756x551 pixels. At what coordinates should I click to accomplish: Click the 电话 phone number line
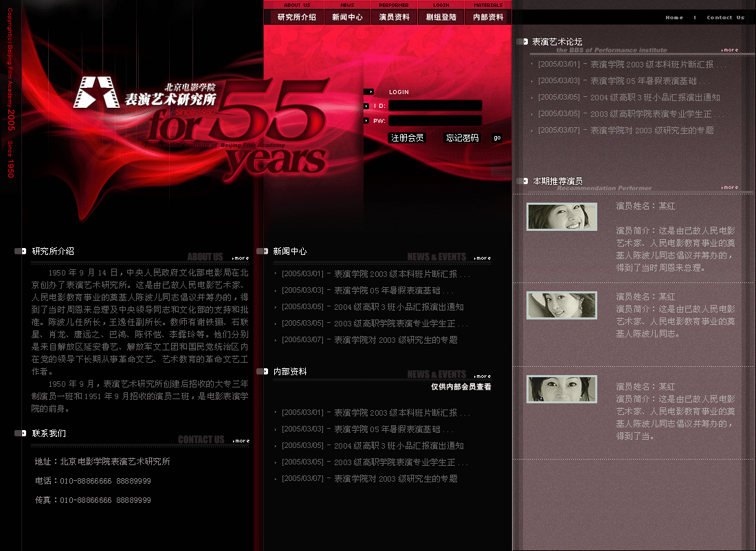click(93, 481)
